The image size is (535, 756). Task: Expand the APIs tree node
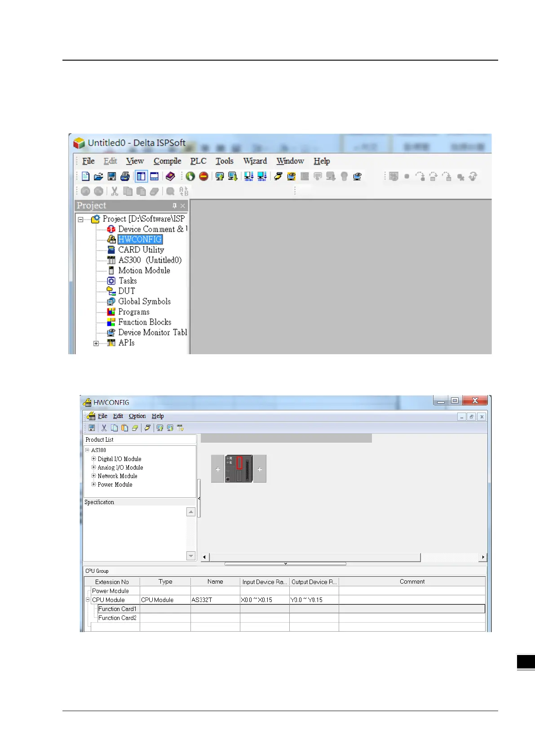[x=96, y=343]
